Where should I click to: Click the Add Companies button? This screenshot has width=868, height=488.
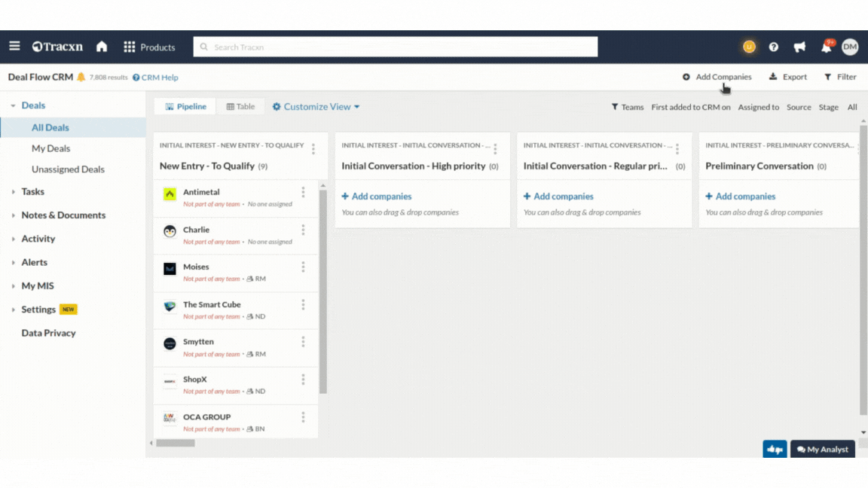pos(717,77)
